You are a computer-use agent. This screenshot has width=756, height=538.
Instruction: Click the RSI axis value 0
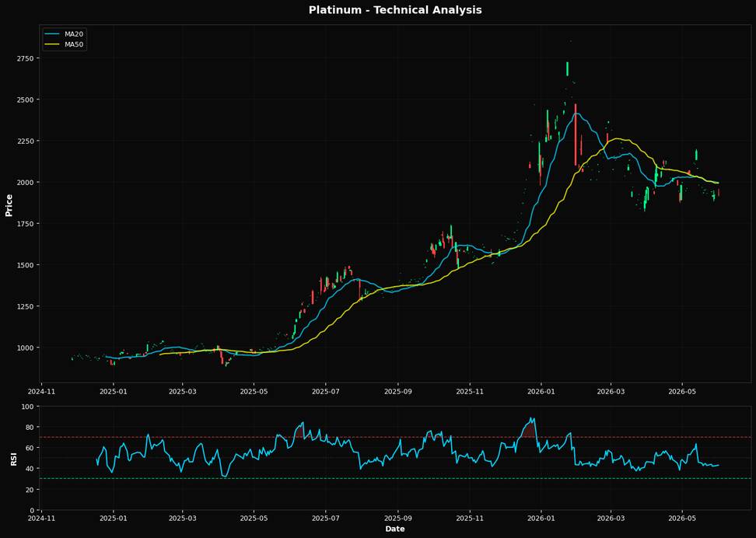(x=33, y=510)
